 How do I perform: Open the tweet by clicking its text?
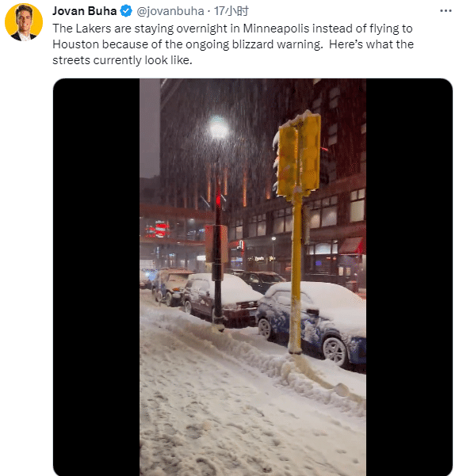pyautogui.click(x=233, y=44)
